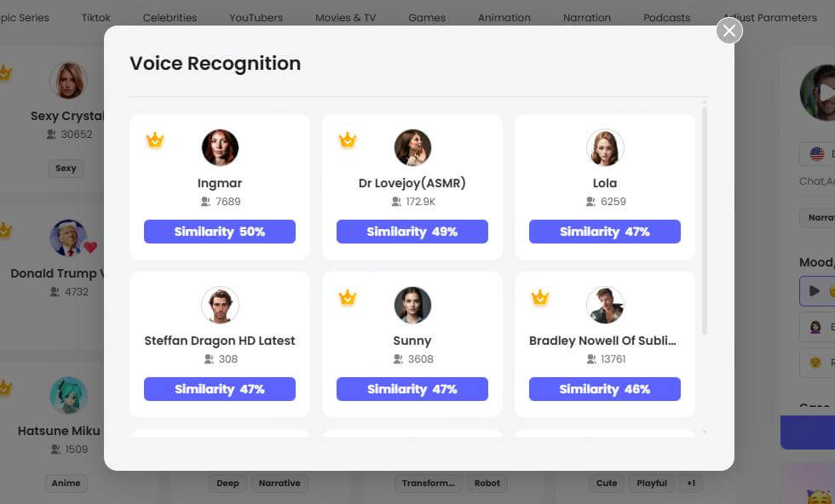This screenshot has width=835, height=504.
Task: Open the Celebrities category tab
Action: [x=170, y=17]
